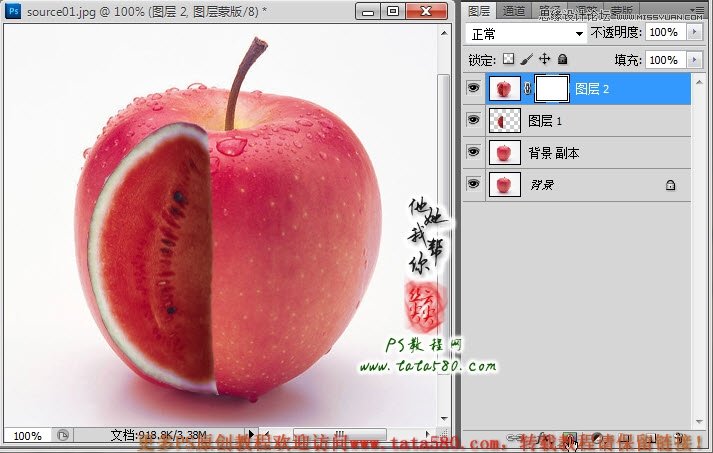Screen dimensions: 713x453
Task: Open 不透明度 opacity slider arrow
Action: click(x=694, y=32)
